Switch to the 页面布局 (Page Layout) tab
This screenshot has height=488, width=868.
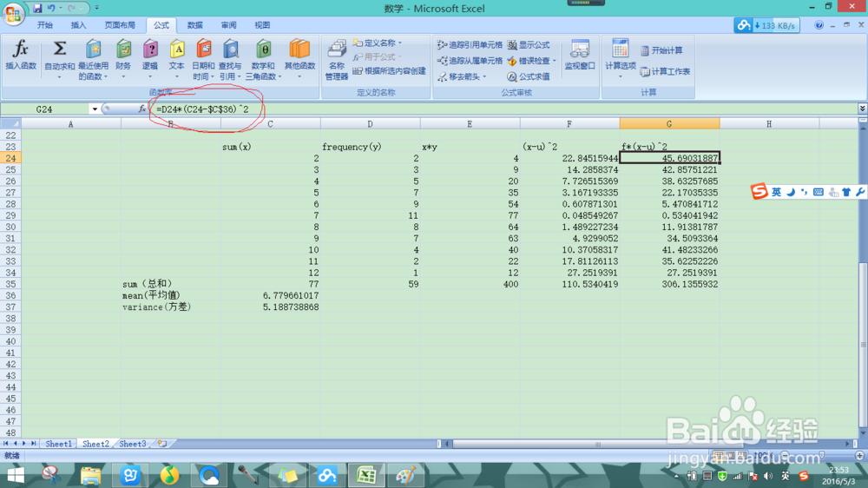(x=120, y=25)
